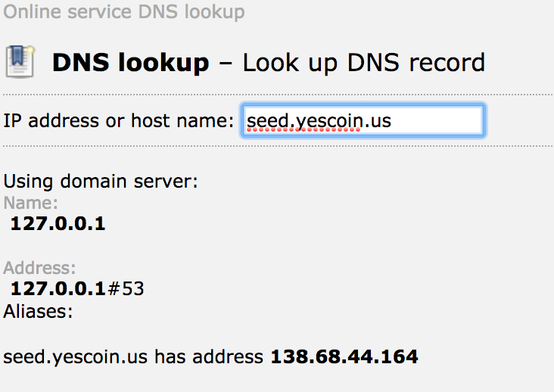Click the gray 'Name:' label
This screenshot has height=392, width=554.
[31, 203]
